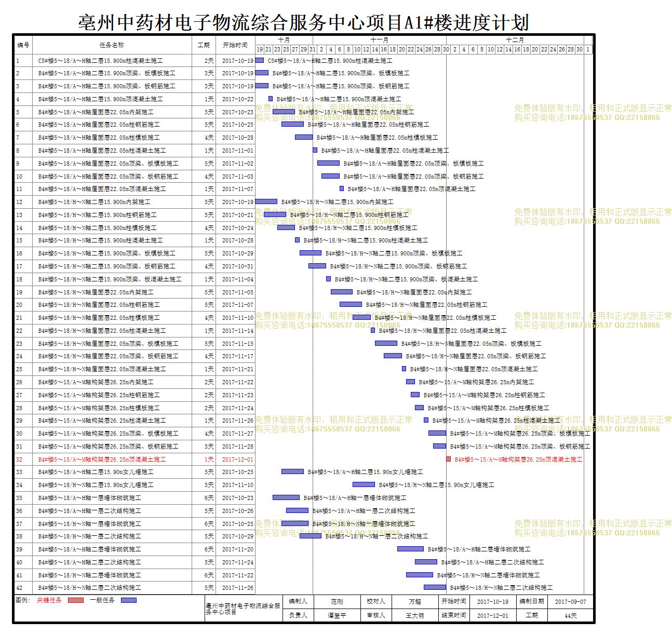
Task: Click row 32's red task name cell
Action: (x=112, y=460)
